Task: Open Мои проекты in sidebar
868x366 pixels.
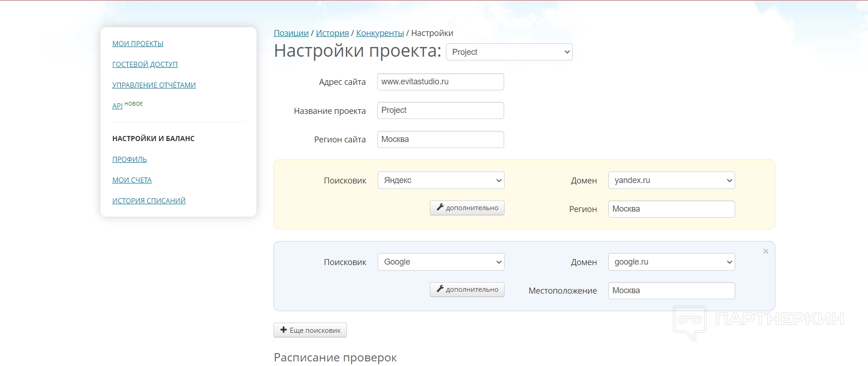Action: 137,44
